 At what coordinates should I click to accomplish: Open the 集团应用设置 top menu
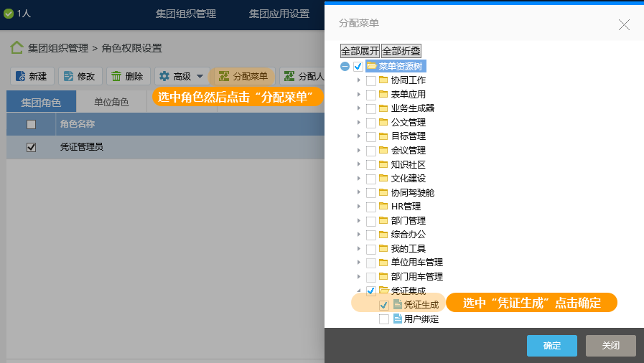point(279,14)
